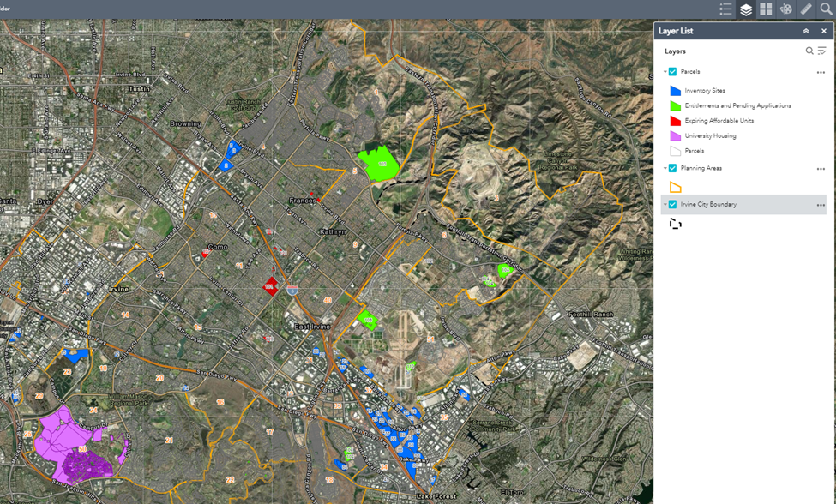Select Entitlements and Pending Applications label
836x504 pixels.
737,105
